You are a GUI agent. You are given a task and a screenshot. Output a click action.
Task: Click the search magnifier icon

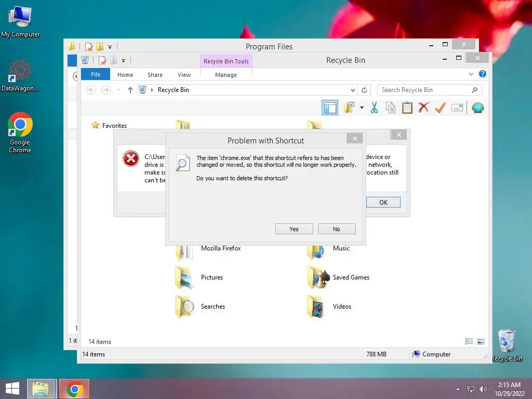point(475,89)
